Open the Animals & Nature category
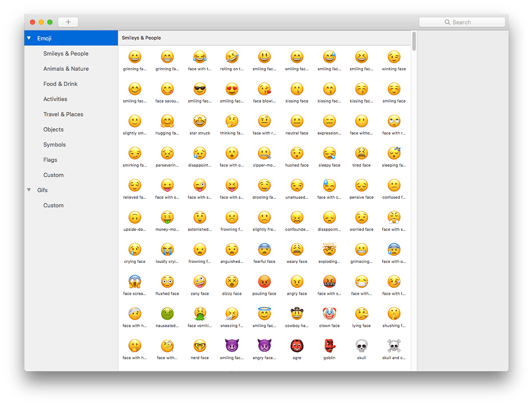Image resolution: width=532 pixels, height=406 pixels. (x=66, y=69)
